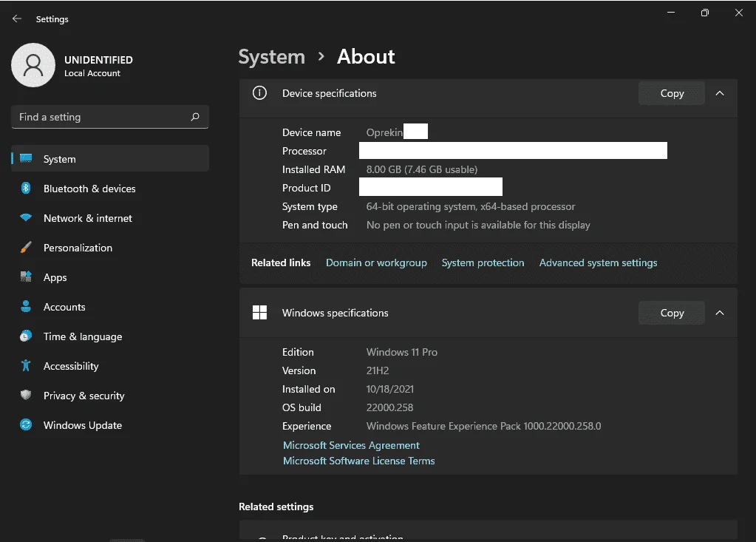Screen dimensions: 756x542
Task: Go to Apps settings
Action: coord(110,277)
